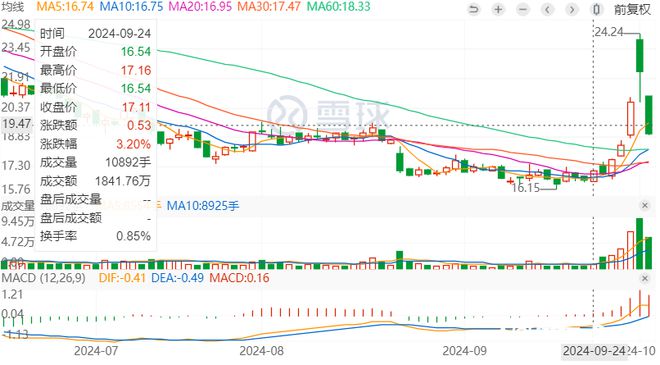Open the 前复权 price adjustment dropdown
The height and width of the screenshot is (365, 660).
(632, 9)
